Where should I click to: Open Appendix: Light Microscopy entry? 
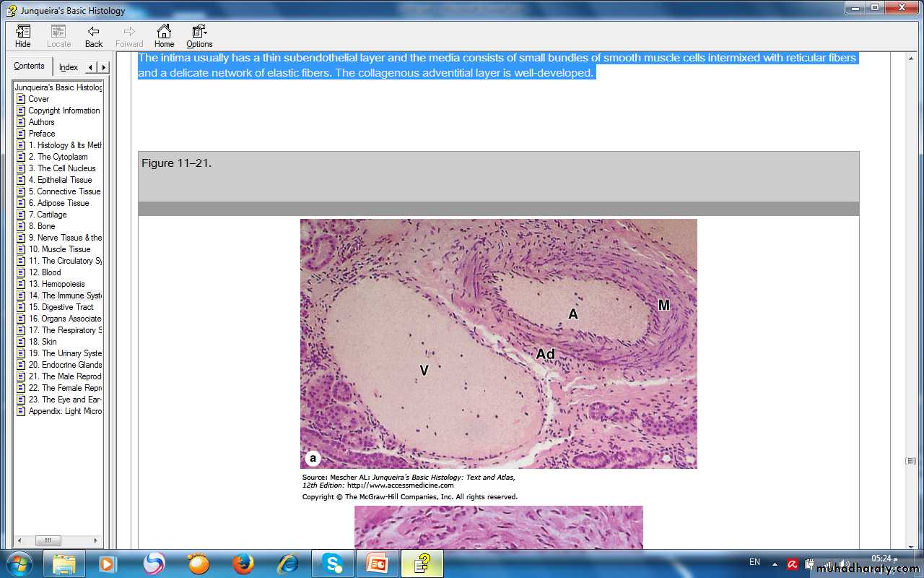coord(65,411)
